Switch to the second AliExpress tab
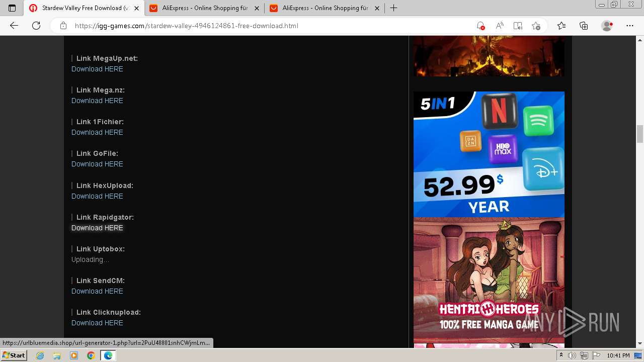Viewport: 644px width, 362px height. click(325, 8)
